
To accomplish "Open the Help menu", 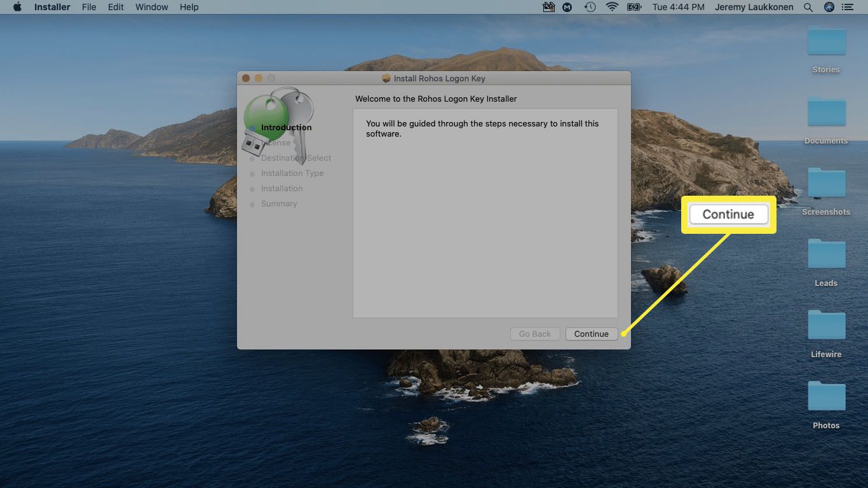I will (189, 7).
